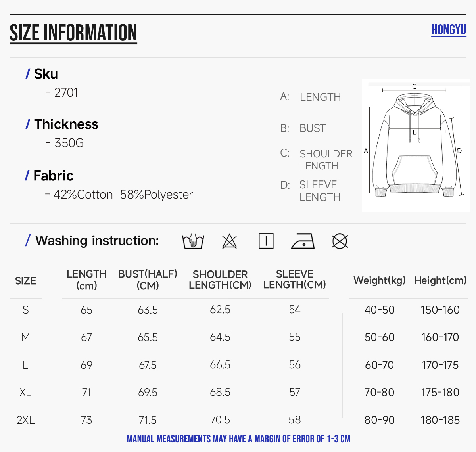This screenshot has width=476, height=452.
Task: Click the line dry square icon
Action: (266, 241)
